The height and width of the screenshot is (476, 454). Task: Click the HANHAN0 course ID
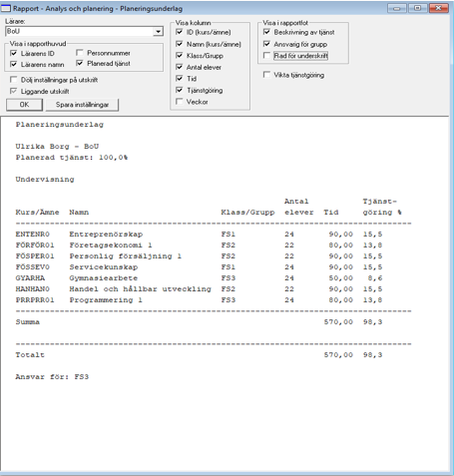(32, 289)
